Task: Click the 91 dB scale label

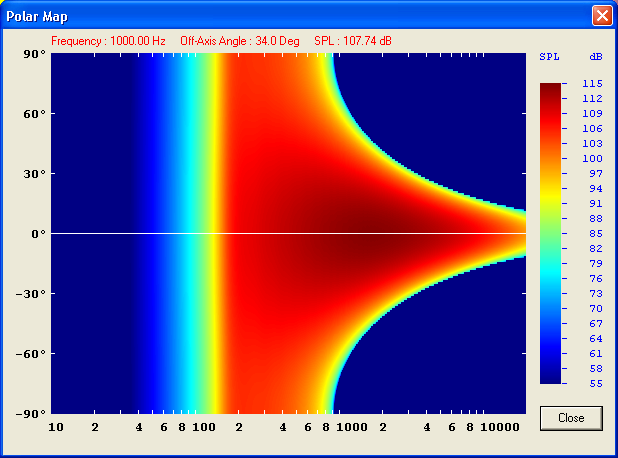Action: [596, 204]
